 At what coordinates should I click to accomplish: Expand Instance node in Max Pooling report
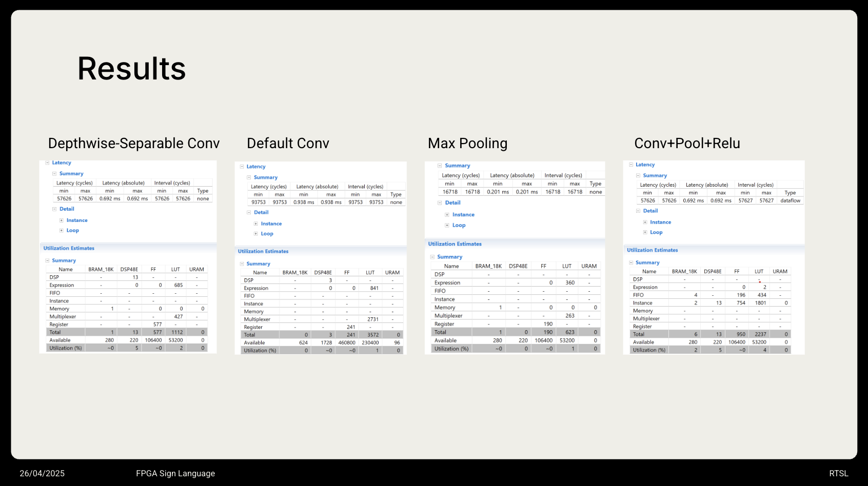pyautogui.click(x=447, y=215)
